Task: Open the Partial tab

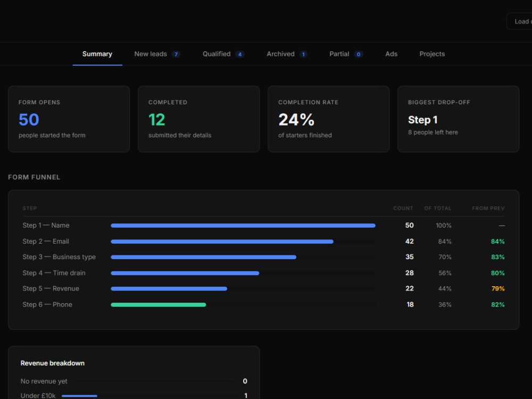Action: point(346,54)
